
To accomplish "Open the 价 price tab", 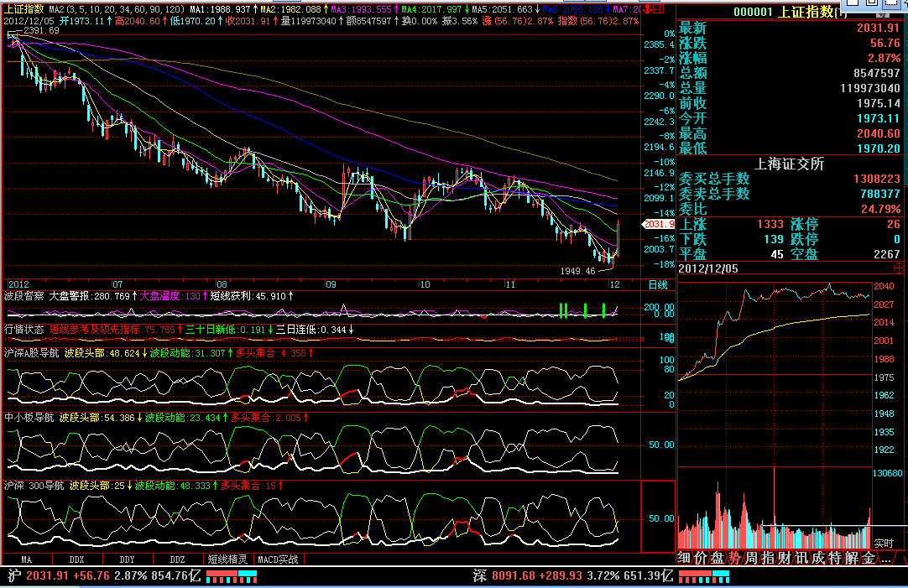I will (702, 558).
